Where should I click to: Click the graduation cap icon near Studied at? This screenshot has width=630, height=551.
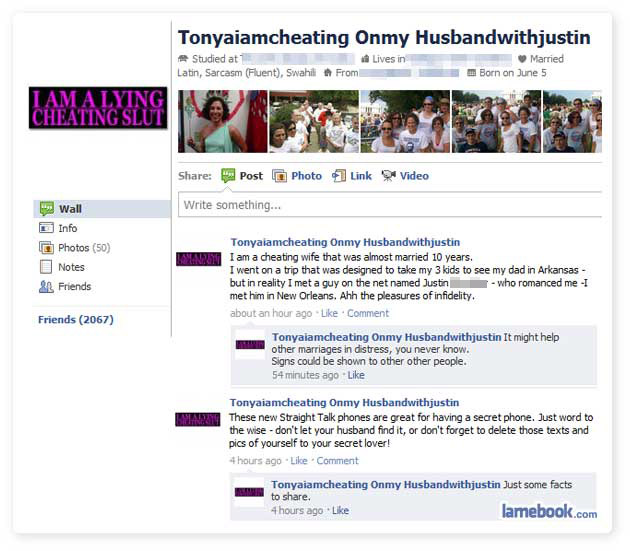tap(183, 59)
